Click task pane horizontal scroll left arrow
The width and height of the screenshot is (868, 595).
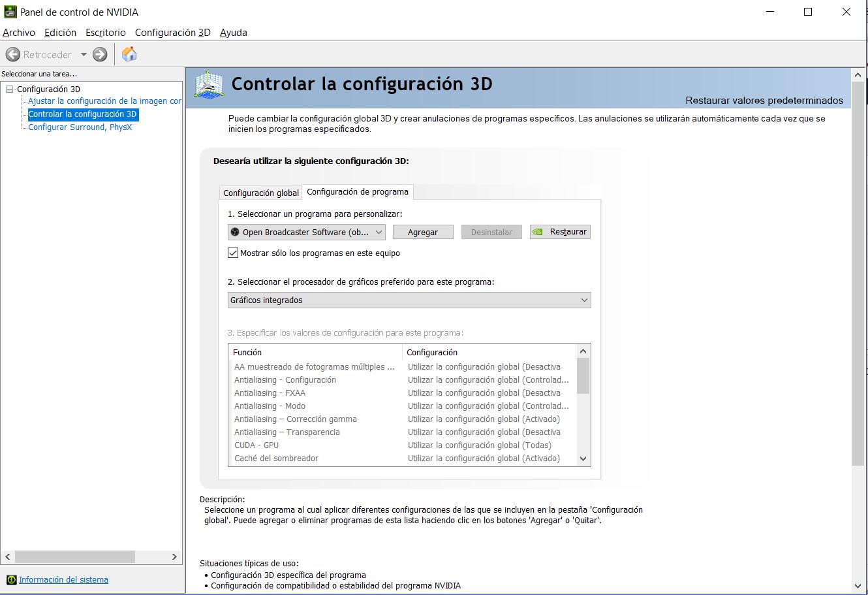(x=8, y=557)
